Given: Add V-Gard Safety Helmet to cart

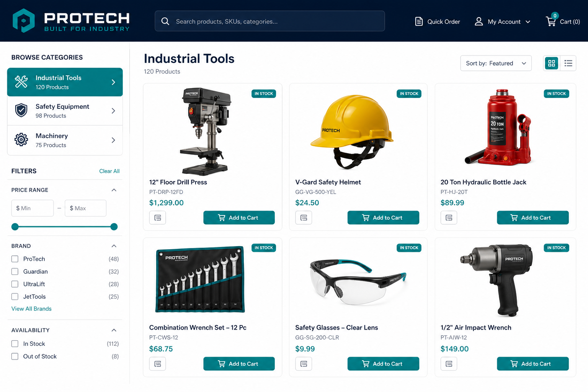Looking at the screenshot, I should pyautogui.click(x=383, y=218).
